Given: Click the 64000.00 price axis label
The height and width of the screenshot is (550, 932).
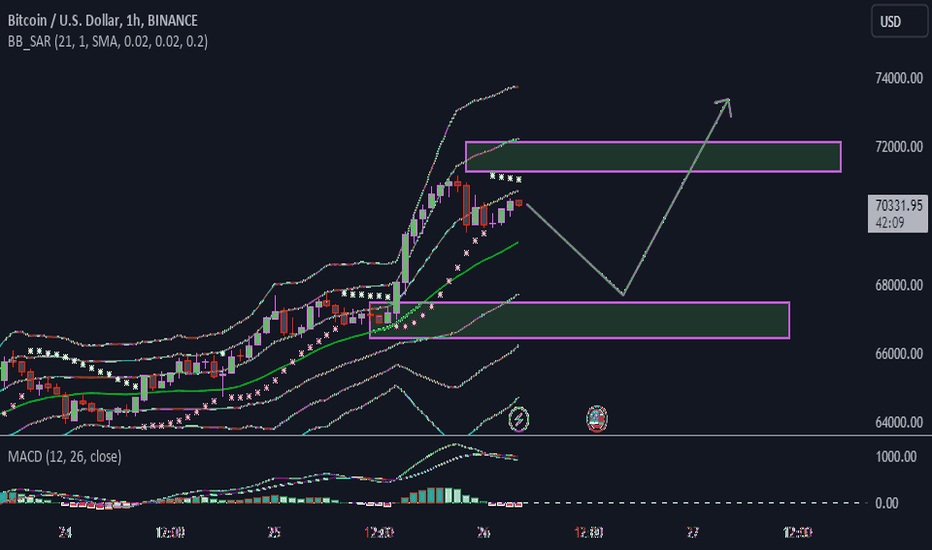Looking at the screenshot, I should point(899,422).
